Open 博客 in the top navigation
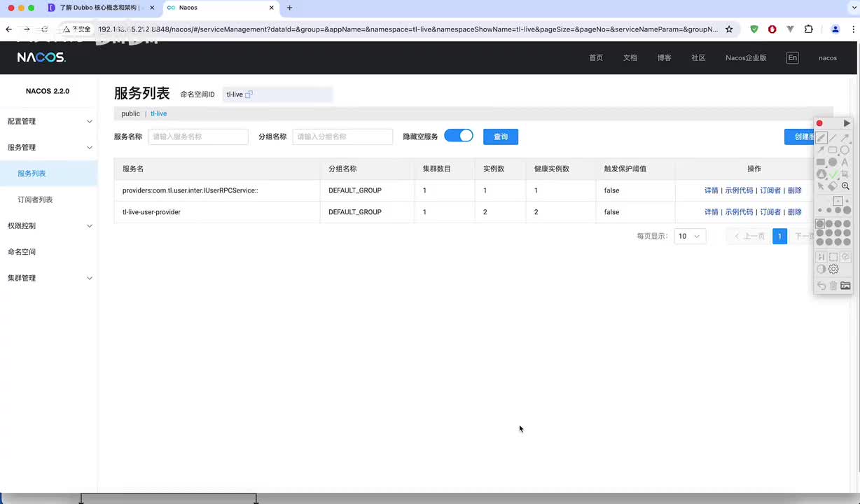Screen dimensions: 860x504 click(x=665, y=58)
